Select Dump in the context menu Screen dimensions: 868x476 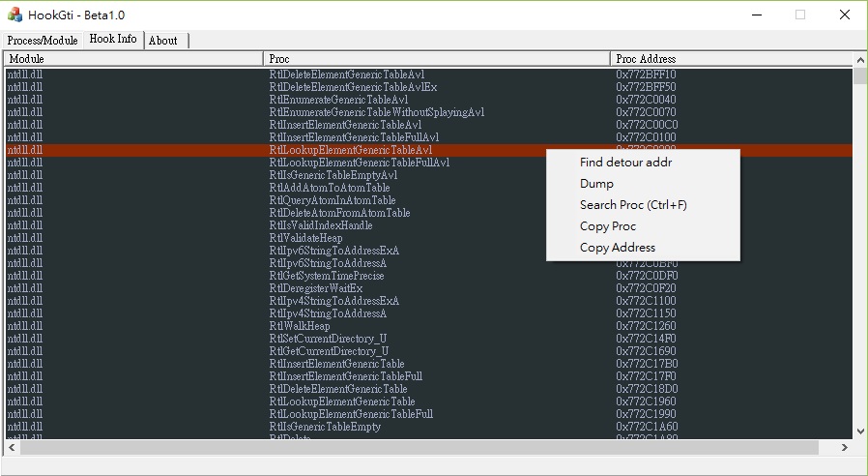643,184
